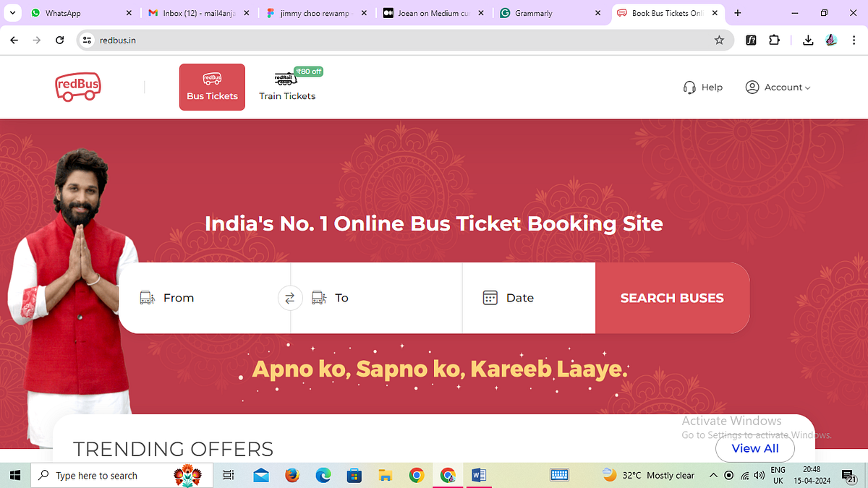Select the swap From/To arrows icon
The height and width of the screenshot is (488, 868).
(290, 298)
